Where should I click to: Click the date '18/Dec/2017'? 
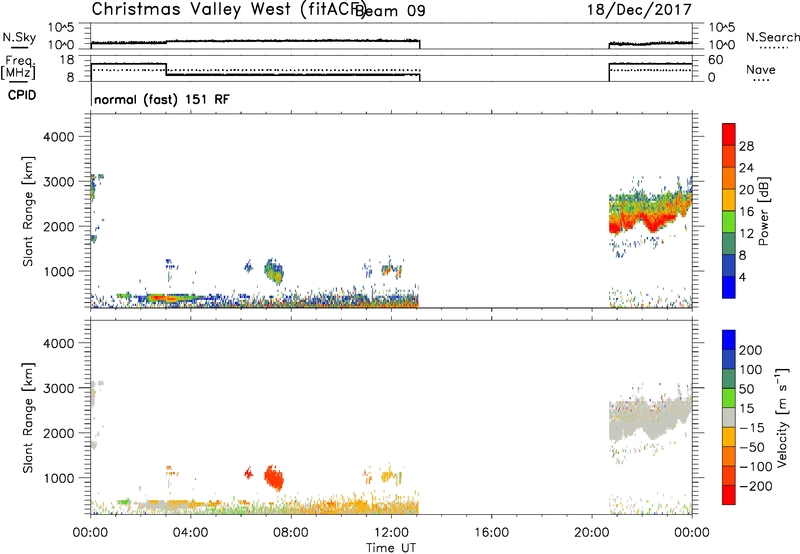(639, 9)
